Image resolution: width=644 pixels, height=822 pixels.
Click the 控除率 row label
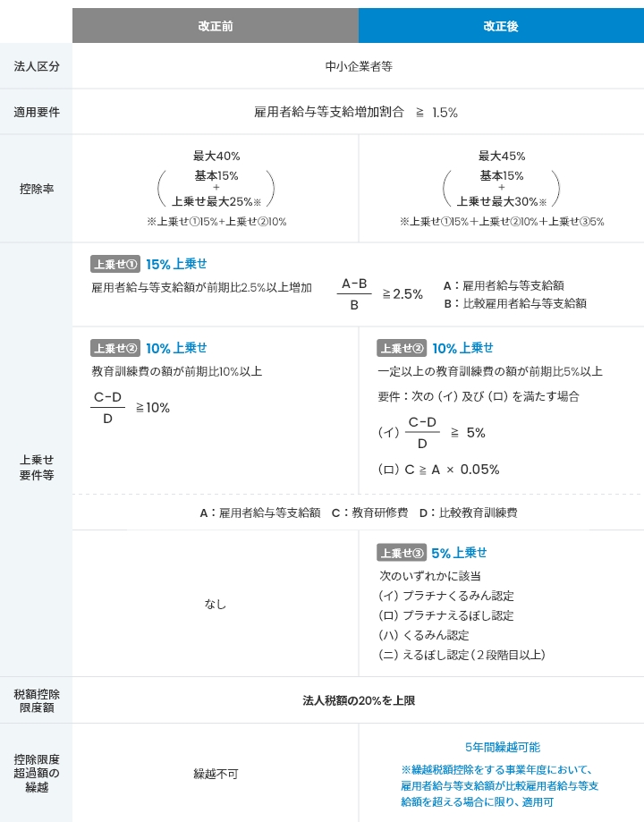36,189
